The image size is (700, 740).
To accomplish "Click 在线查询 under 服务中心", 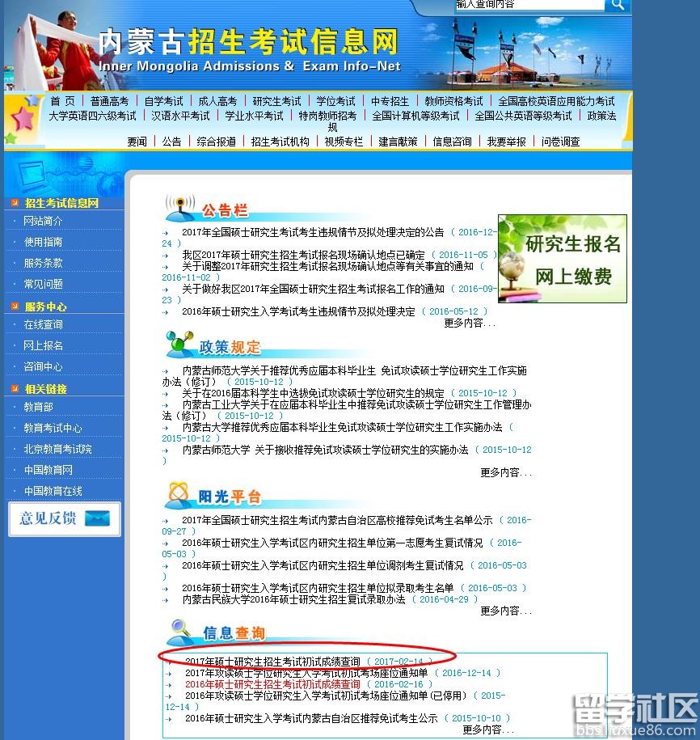I will (43, 324).
